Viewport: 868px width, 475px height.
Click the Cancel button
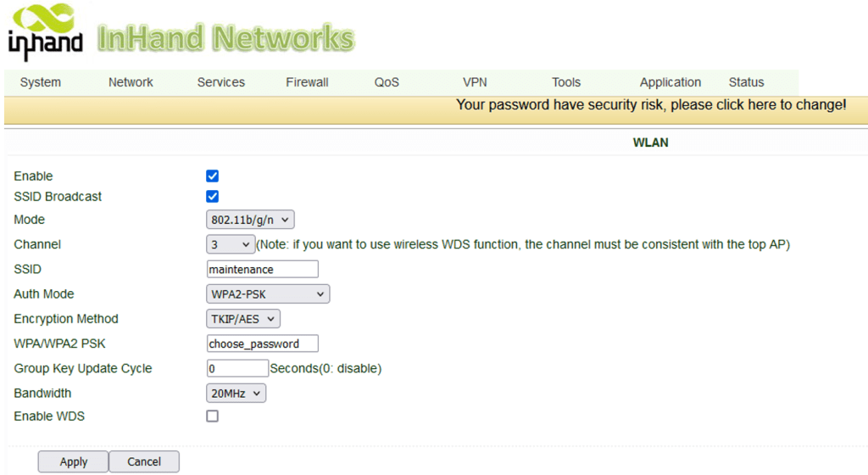coord(144,461)
